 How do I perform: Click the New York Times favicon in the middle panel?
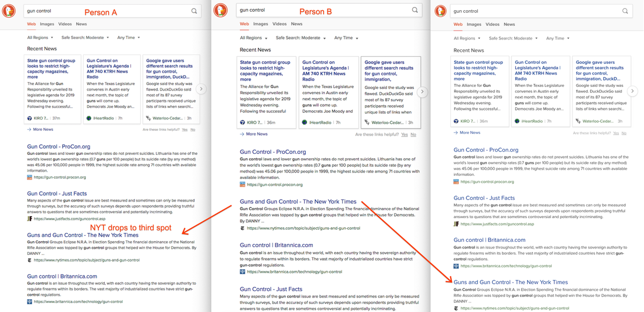pyautogui.click(x=243, y=228)
